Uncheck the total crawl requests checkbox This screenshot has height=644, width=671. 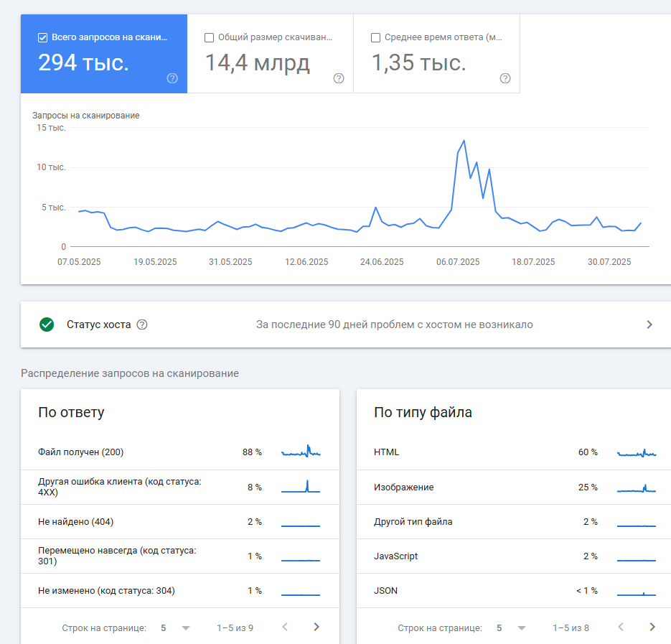click(43, 37)
